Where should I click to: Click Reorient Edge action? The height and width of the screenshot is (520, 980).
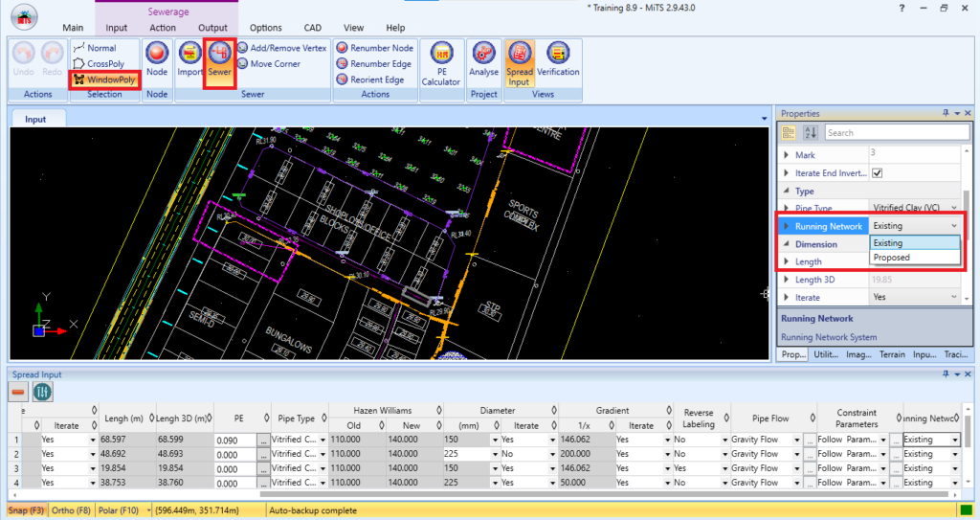(x=370, y=79)
